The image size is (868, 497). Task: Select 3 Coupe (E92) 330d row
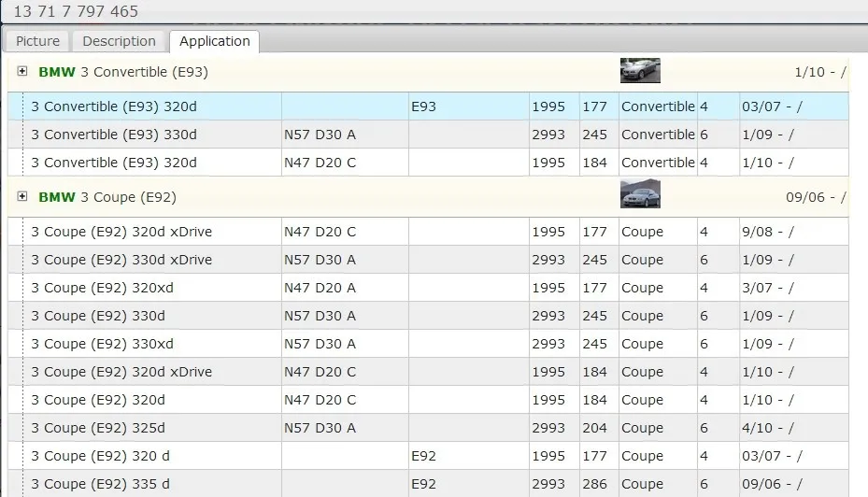428,316
